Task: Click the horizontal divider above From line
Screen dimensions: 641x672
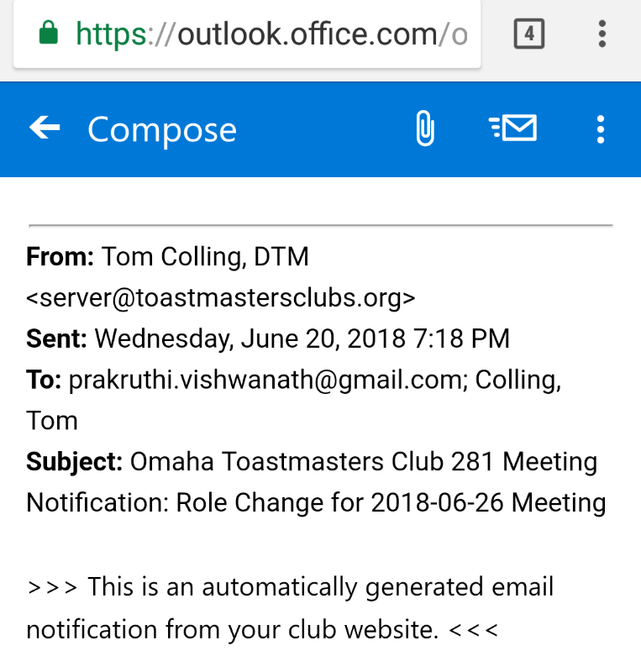Action: 321,224
